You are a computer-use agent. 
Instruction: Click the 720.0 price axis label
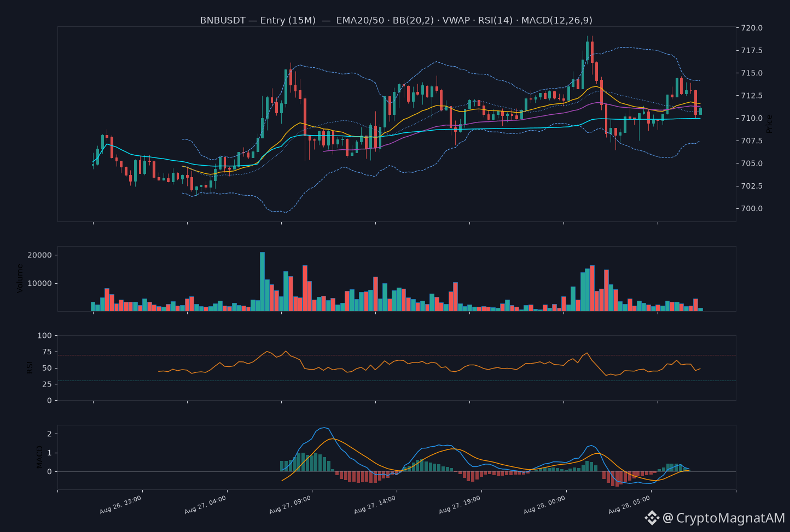click(x=752, y=28)
